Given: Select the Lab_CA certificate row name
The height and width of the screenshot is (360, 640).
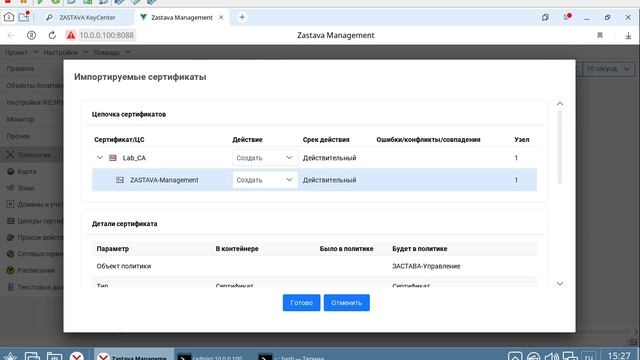Looking at the screenshot, I should point(134,158).
